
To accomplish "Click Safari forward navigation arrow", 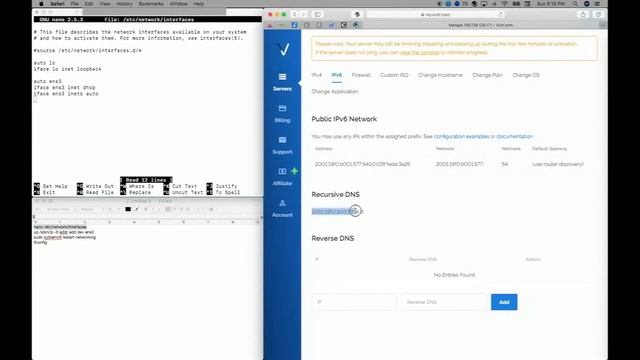I will pyautogui.click(x=303, y=14).
